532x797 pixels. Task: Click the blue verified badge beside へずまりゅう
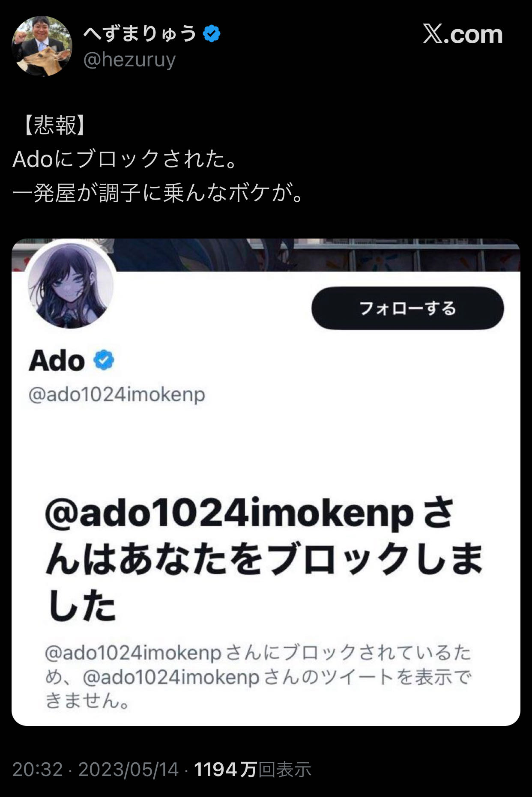click(x=212, y=34)
